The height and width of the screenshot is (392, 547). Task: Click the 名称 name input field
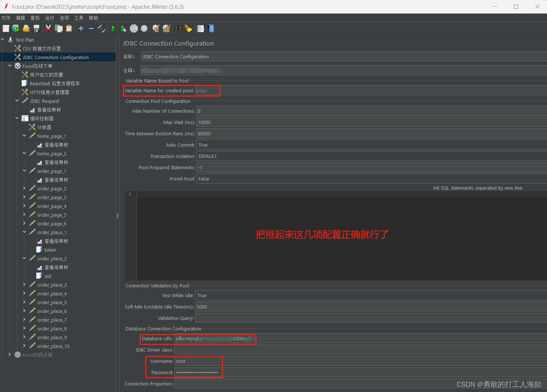coord(344,57)
